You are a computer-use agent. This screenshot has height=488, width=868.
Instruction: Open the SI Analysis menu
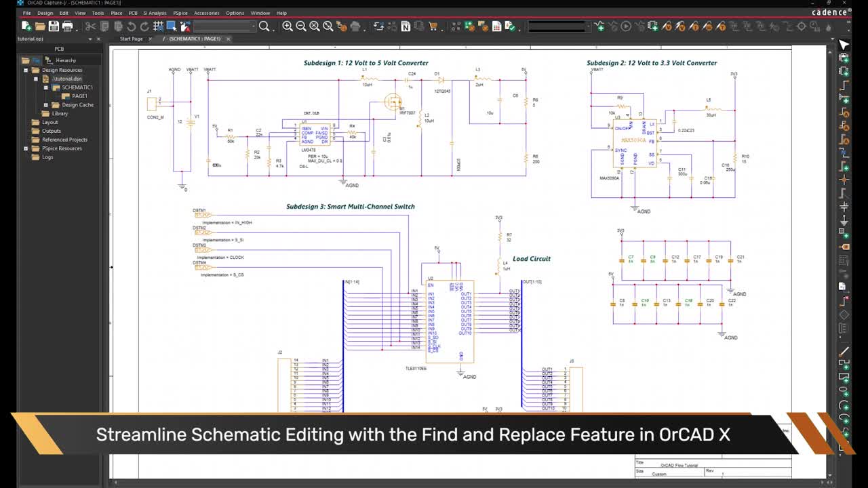click(155, 13)
